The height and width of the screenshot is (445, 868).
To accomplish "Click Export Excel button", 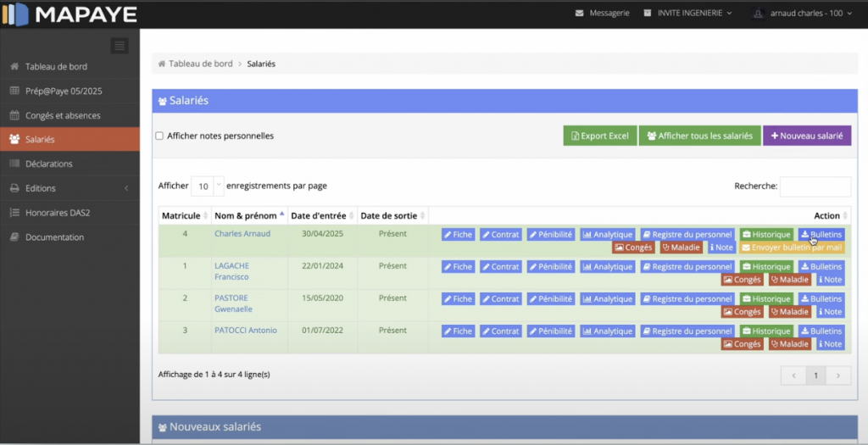I will tap(599, 136).
